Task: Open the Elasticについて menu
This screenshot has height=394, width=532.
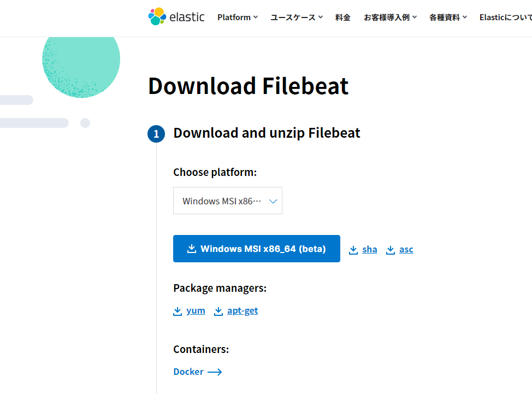Action: click(x=505, y=17)
